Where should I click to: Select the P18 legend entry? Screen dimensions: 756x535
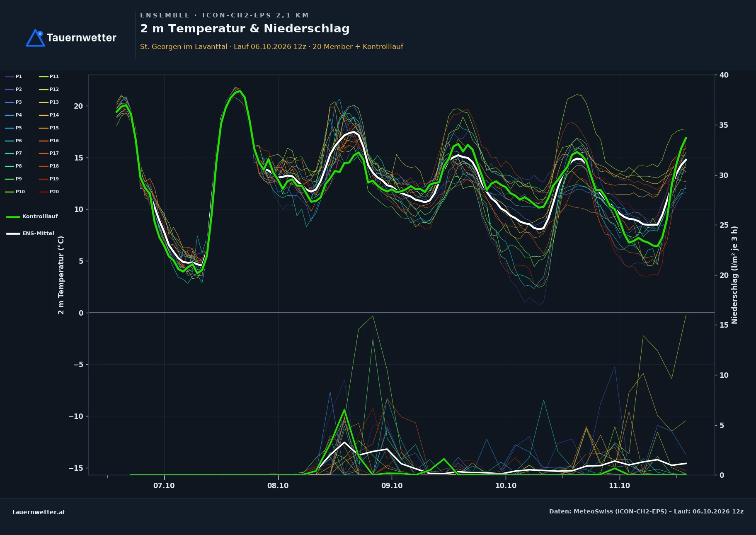49,166
